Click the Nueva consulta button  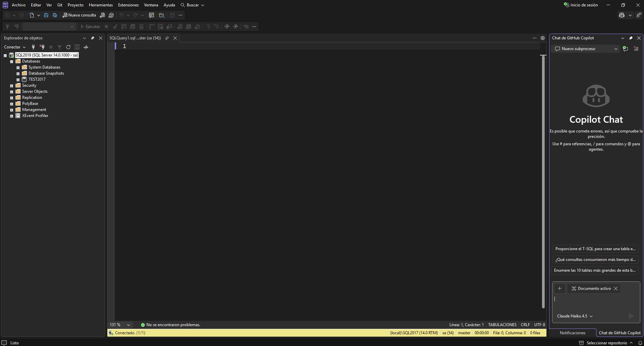79,15
